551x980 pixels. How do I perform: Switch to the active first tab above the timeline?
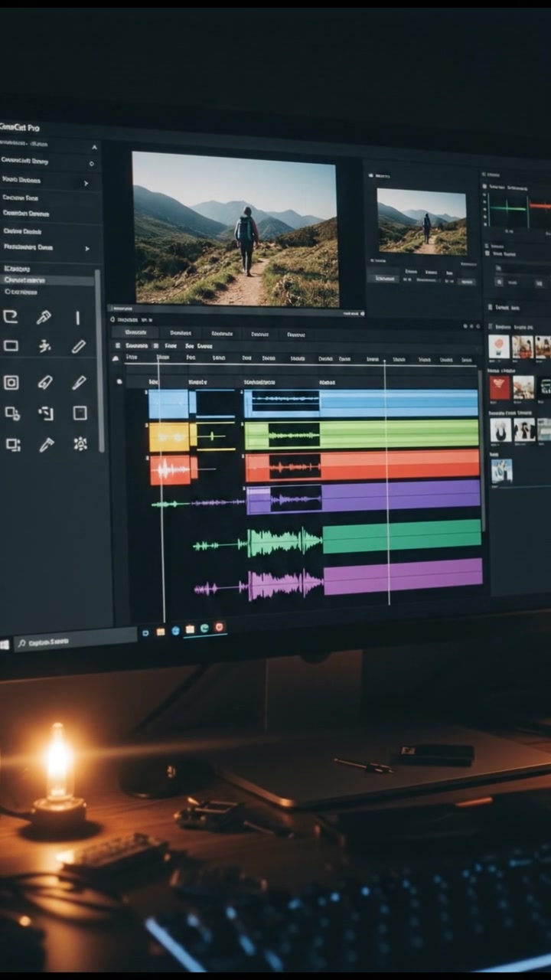[135, 332]
